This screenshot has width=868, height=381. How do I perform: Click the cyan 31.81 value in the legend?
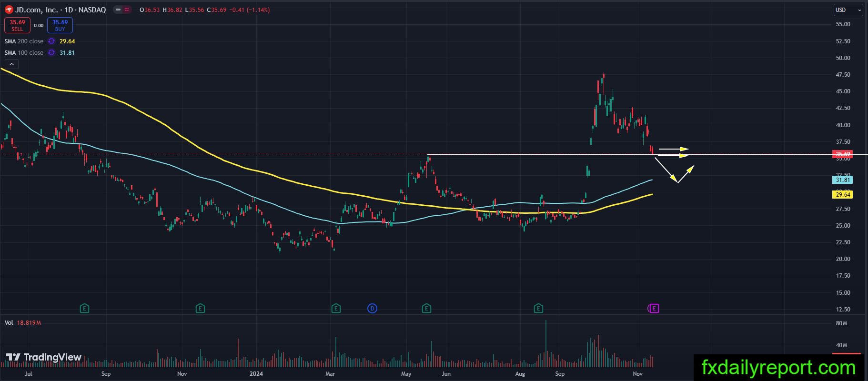tap(67, 53)
